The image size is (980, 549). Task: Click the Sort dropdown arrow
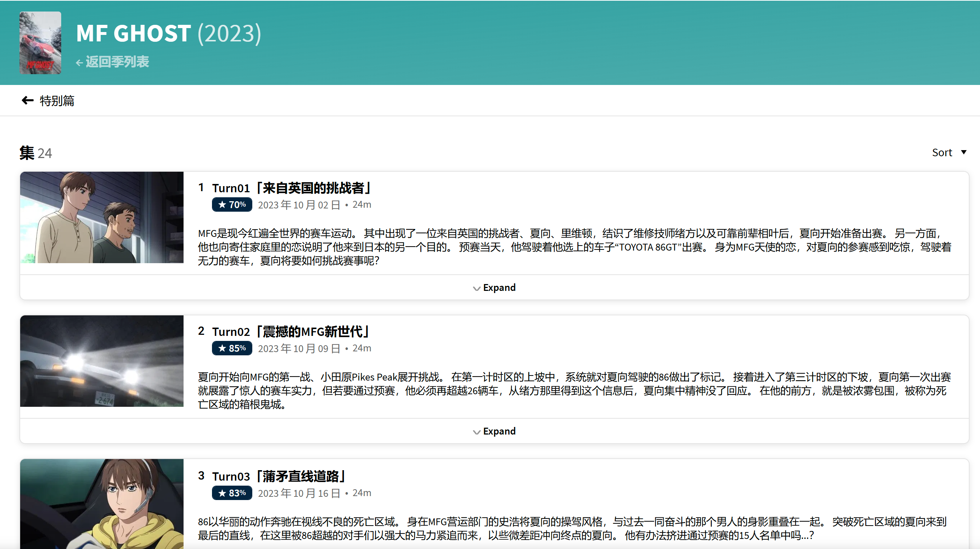coord(964,152)
